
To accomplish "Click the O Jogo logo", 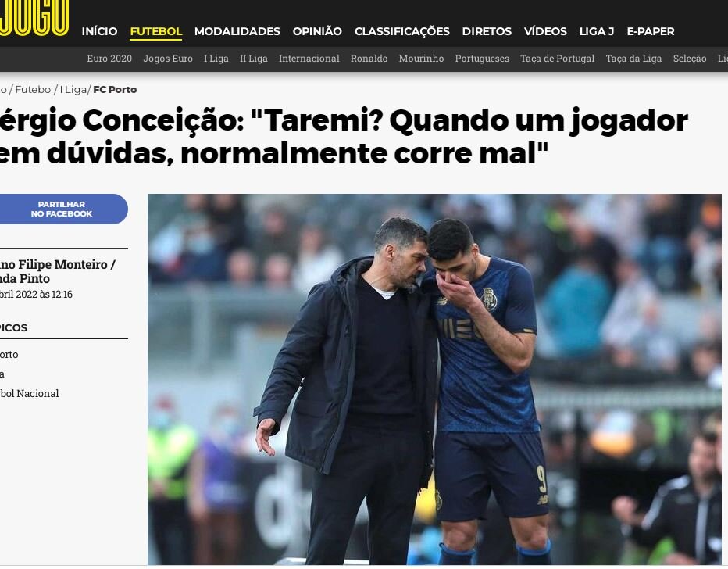I will (x=34, y=18).
